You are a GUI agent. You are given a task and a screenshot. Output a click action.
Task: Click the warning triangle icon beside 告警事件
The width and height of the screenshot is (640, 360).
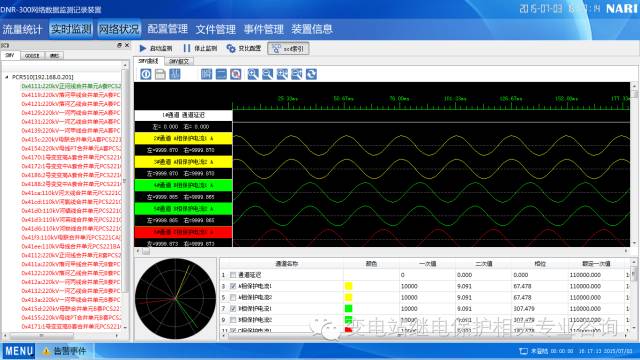coord(46,351)
